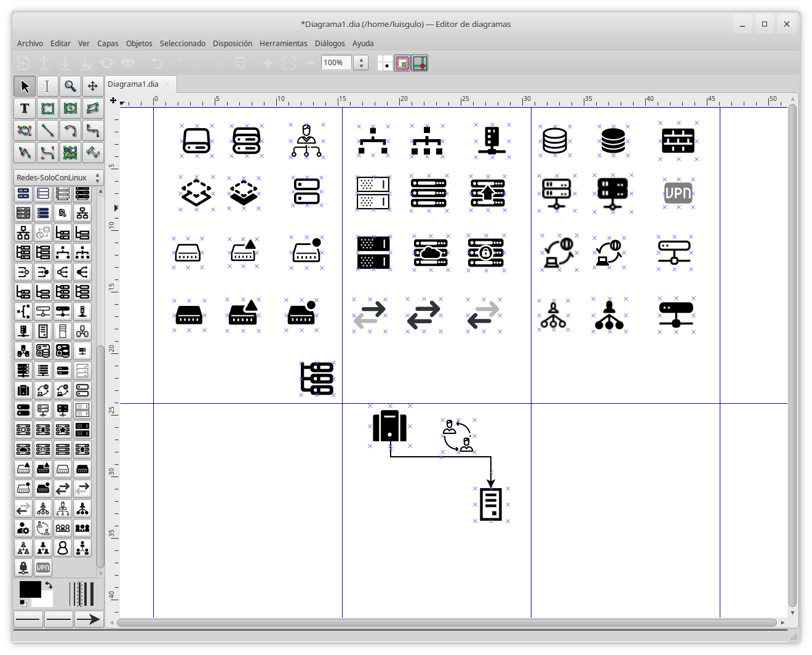Screen dimensions: 812x655
Task: Click the canvas horizontal scrollbar
Action: pos(447,622)
